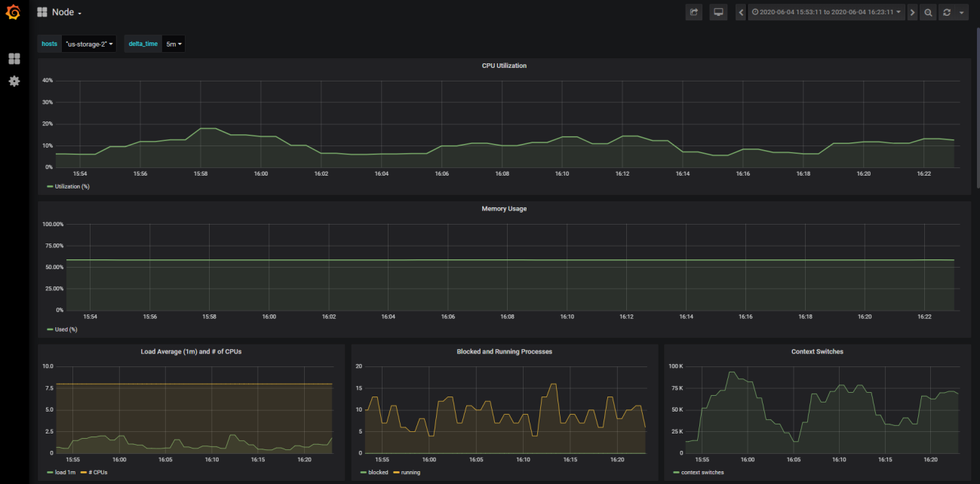Image resolution: width=980 pixels, height=484 pixels.
Task: Click the Memory Usage panel title
Action: (x=504, y=209)
